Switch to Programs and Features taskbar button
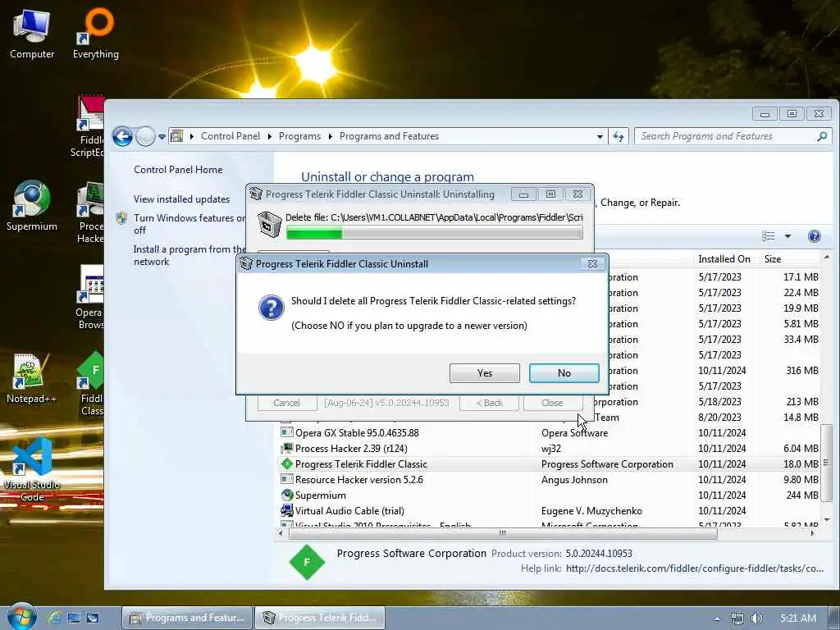The width and height of the screenshot is (840, 630). click(187, 618)
